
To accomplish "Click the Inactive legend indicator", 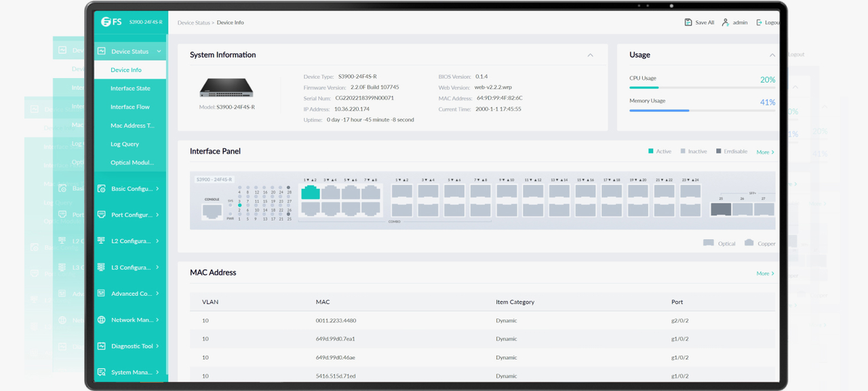I will (x=682, y=151).
